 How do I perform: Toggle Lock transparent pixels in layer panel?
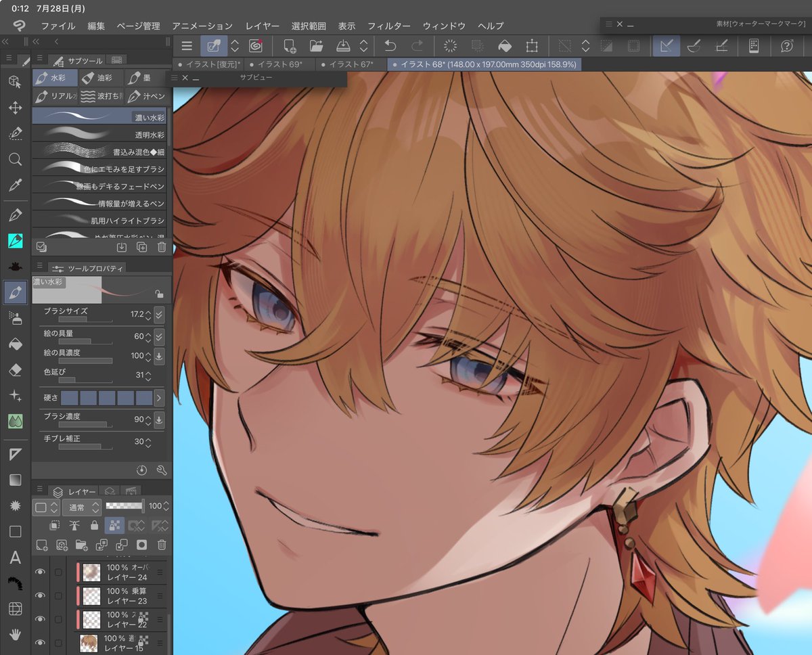tap(116, 525)
